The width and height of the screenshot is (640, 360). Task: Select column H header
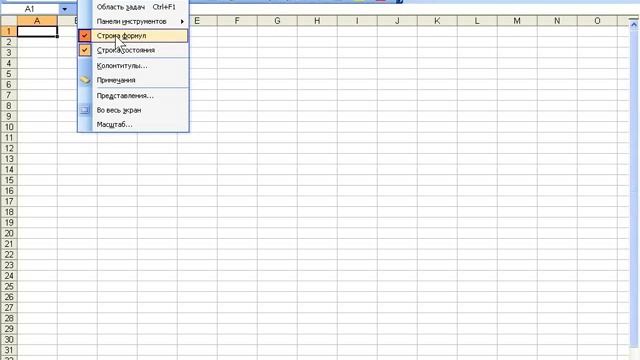[x=317, y=21]
